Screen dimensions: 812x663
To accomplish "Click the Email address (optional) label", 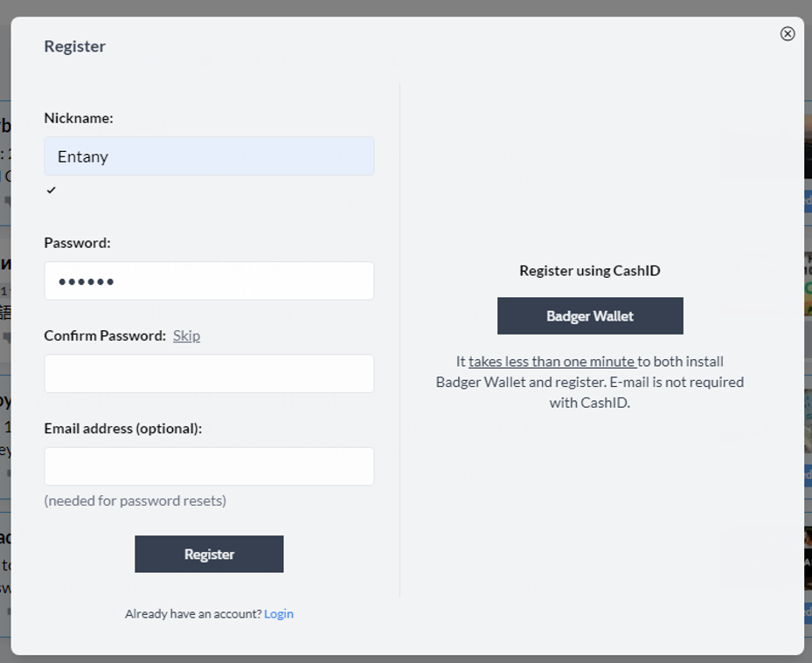I will click(x=123, y=429).
